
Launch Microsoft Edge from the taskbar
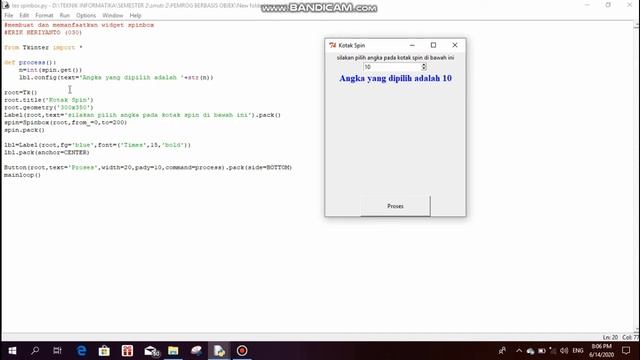coord(81,351)
